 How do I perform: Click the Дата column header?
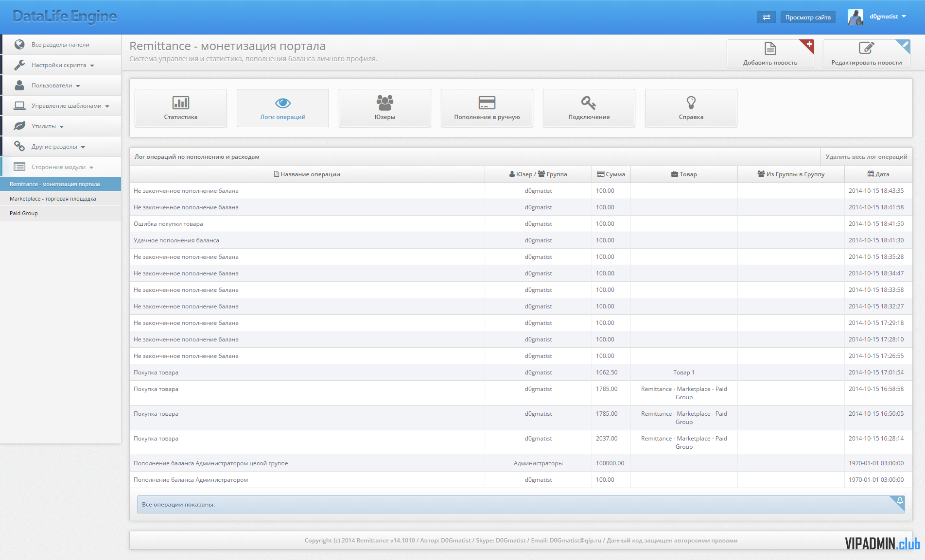point(878,174)
